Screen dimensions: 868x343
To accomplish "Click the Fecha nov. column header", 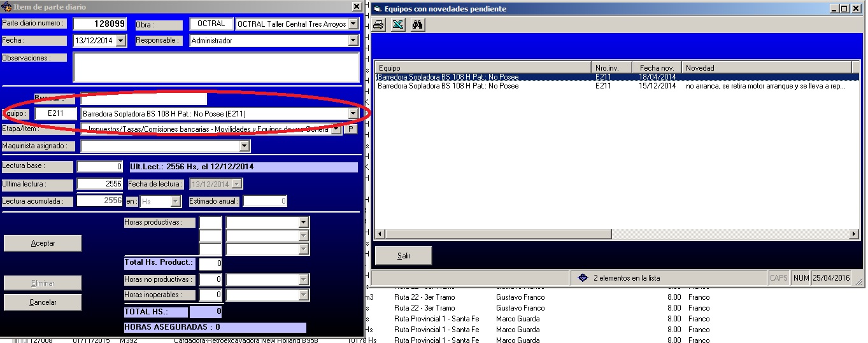I will [657, 67].
